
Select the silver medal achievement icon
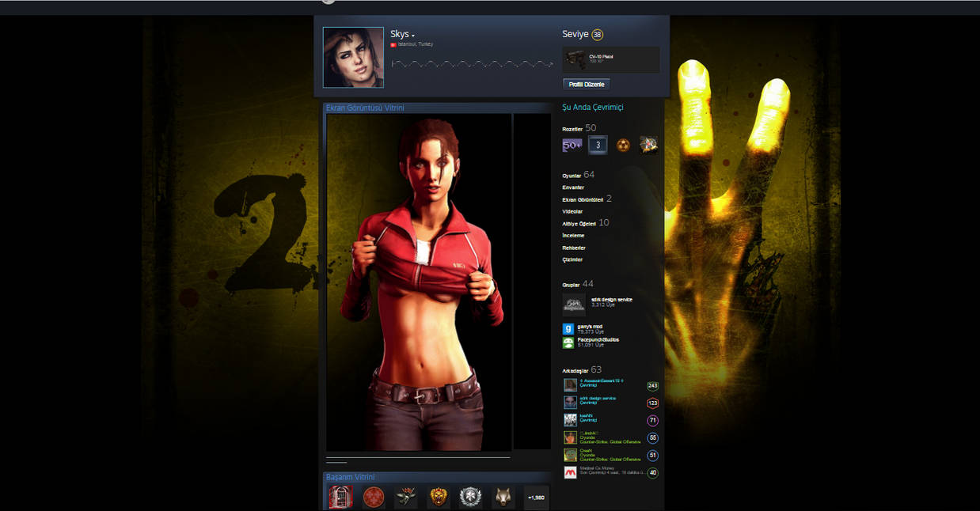(x=471, y=498)
